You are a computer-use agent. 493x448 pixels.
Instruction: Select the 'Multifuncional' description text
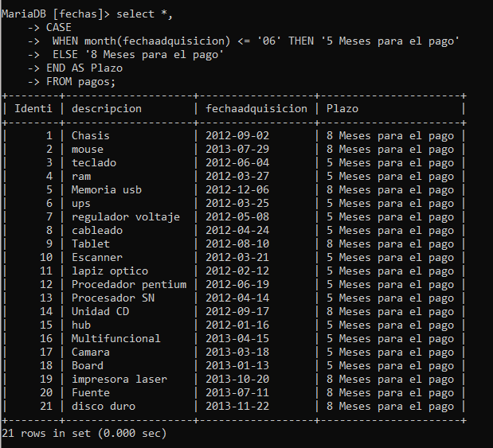click(x=116, y=338)
